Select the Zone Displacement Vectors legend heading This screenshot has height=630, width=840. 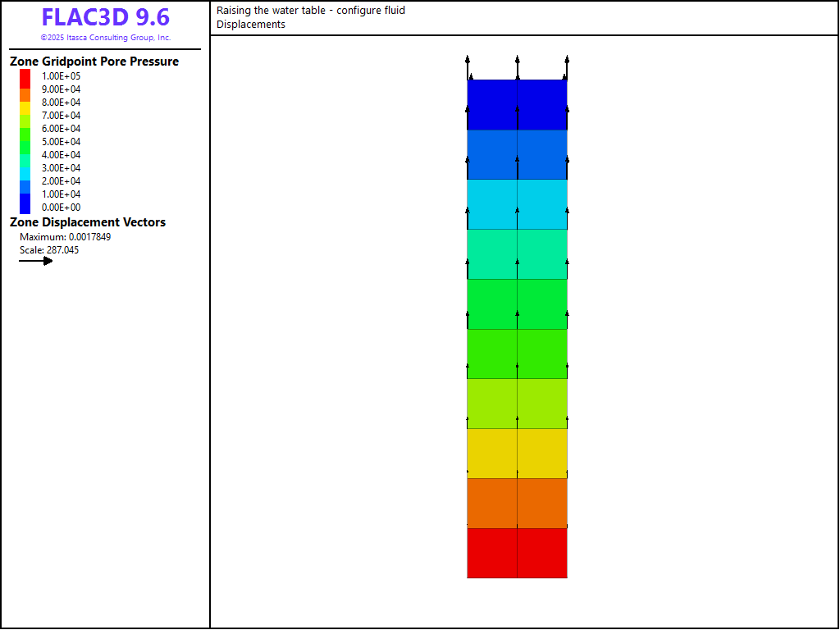[88, 222]
